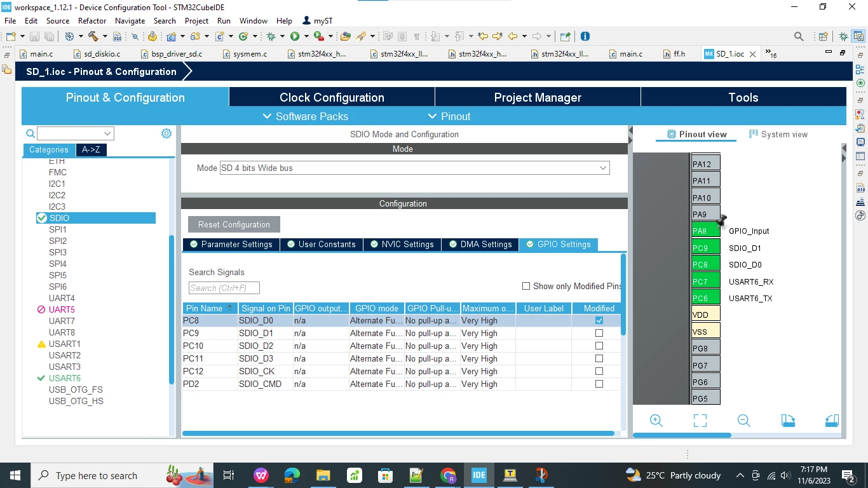Click the configuration table horizontal scrollbar
This screenshot has width=868, height=488.
[398, 433]
